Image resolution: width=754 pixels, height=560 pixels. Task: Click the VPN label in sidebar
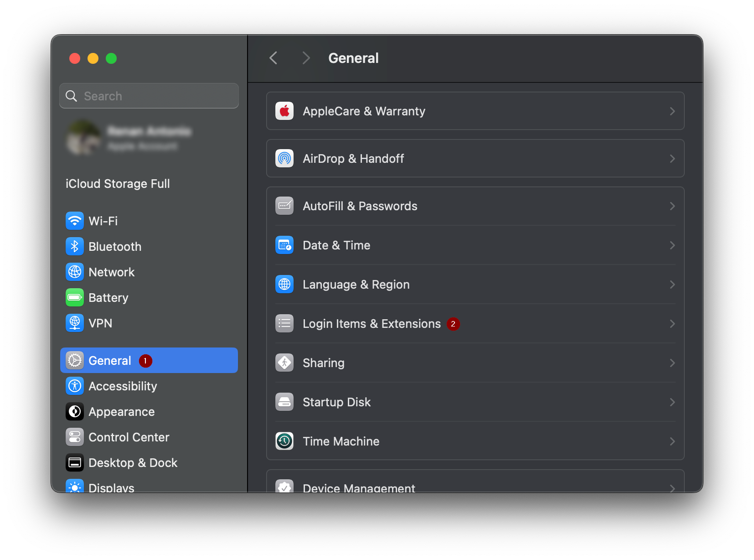click(x=100, y=323)
